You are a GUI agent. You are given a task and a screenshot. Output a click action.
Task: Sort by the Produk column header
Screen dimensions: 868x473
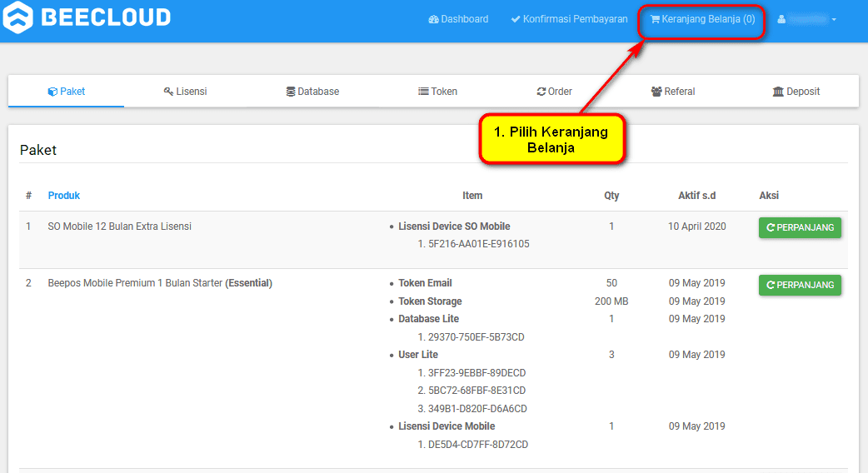tap(63, 196)
